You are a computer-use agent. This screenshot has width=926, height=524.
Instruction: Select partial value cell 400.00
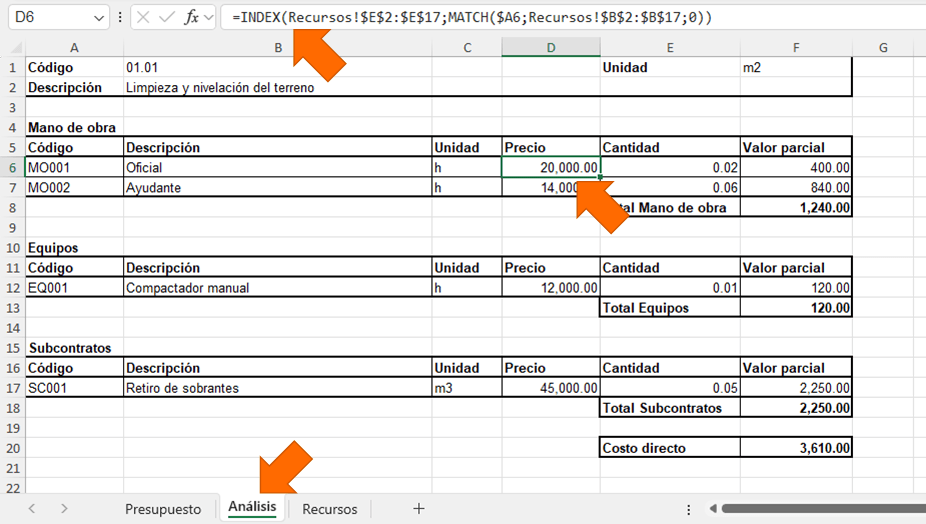coord(796,168)
